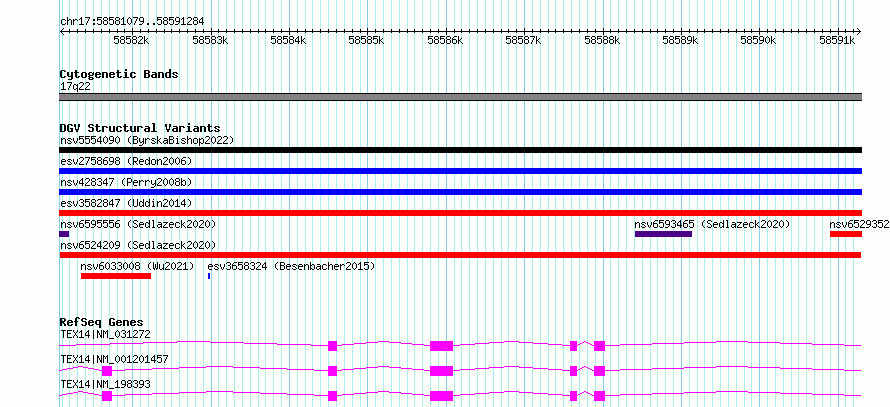Click the 58591k ruler tick label
Screen dimensions: 890x407
point(837,41)
